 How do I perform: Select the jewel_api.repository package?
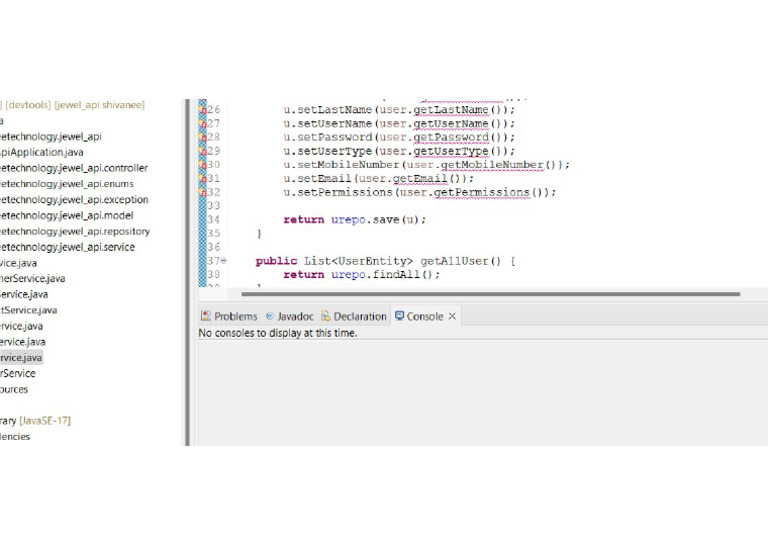pyautogui.click(x=75, y=231)
